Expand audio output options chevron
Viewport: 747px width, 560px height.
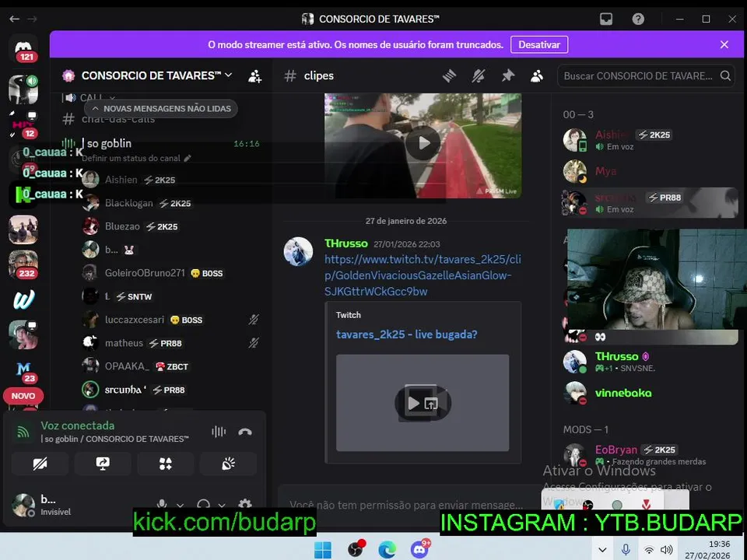tap(222, 505)
